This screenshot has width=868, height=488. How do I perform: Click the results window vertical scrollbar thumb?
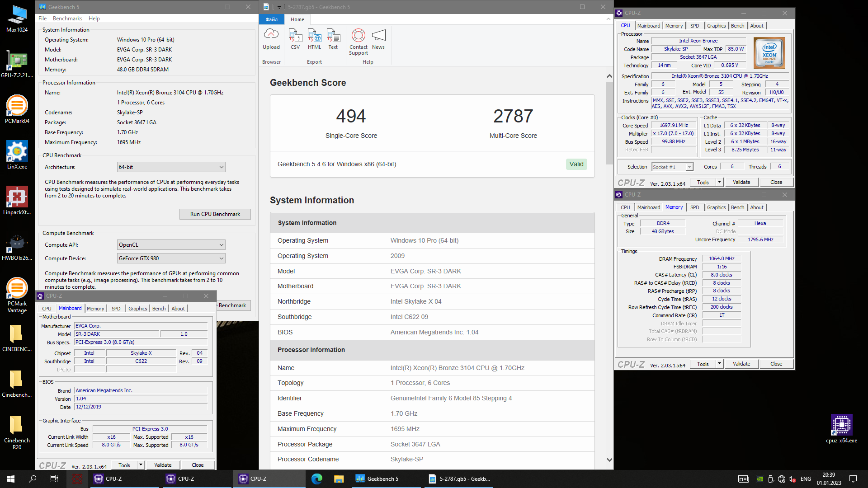609,123
